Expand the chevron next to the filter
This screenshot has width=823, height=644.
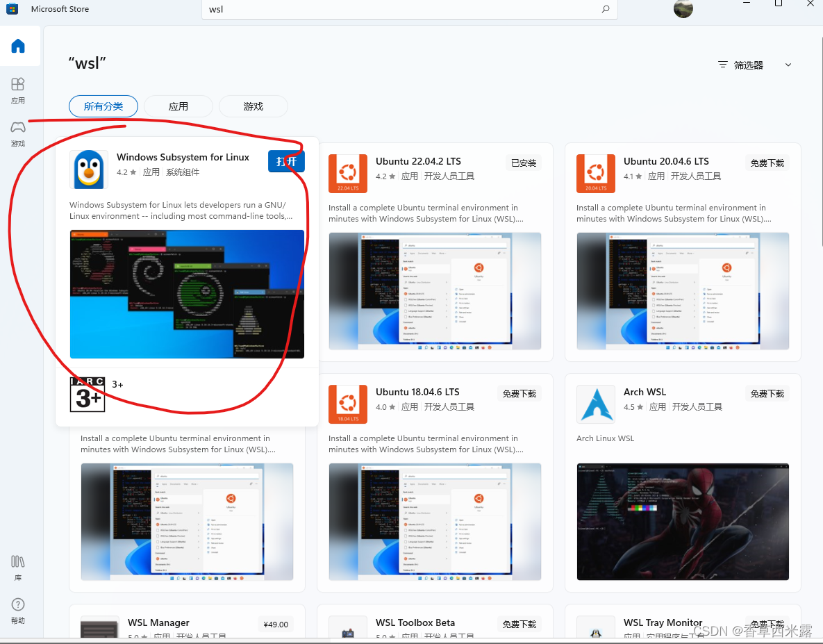click(788, 65)
